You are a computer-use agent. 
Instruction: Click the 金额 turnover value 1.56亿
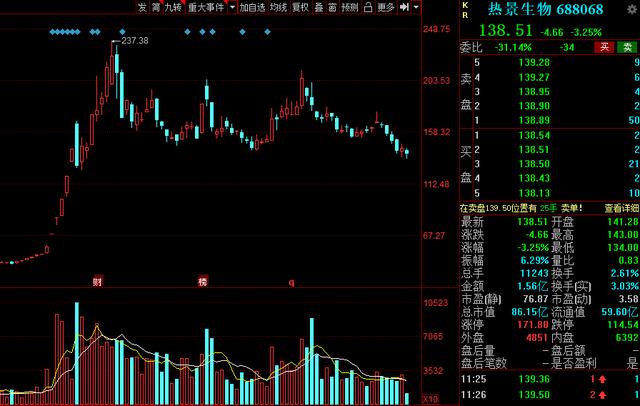(x=533, y=286)
